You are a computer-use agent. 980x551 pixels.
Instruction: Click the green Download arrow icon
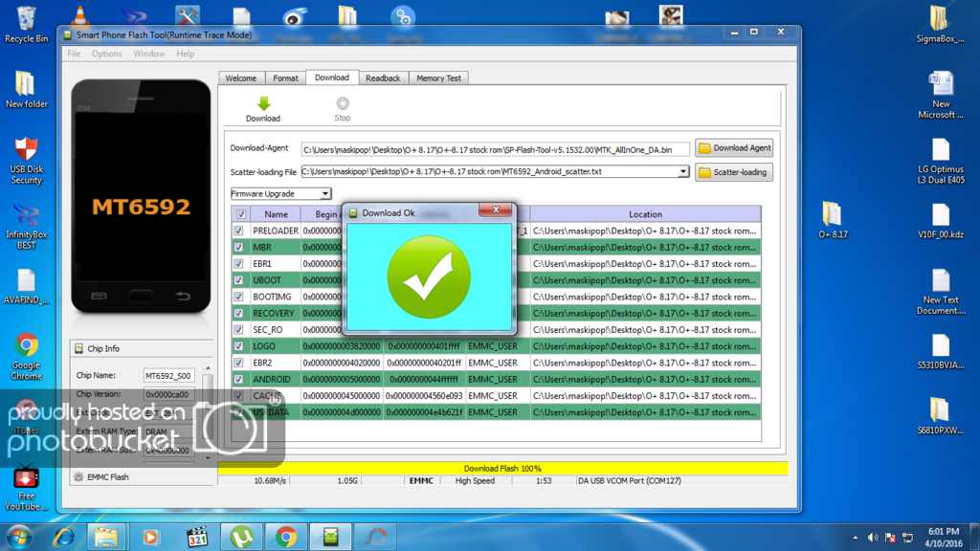click(264, 103)
